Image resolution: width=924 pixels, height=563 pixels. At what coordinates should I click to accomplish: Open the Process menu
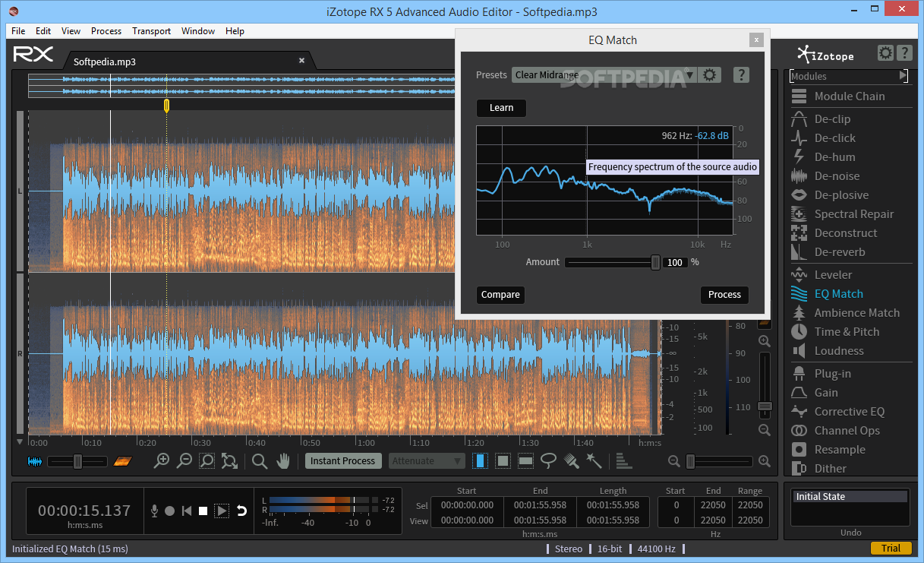[106, 31]
